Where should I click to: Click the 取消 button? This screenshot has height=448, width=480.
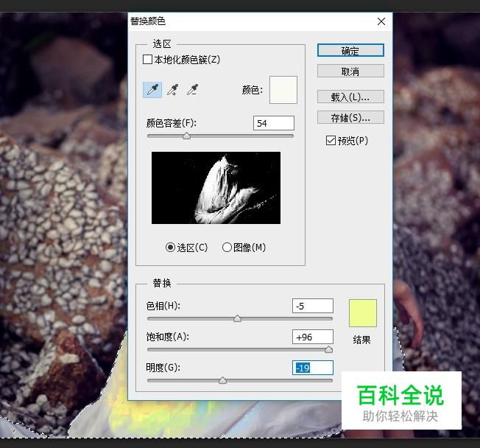[x=350, y=71]
